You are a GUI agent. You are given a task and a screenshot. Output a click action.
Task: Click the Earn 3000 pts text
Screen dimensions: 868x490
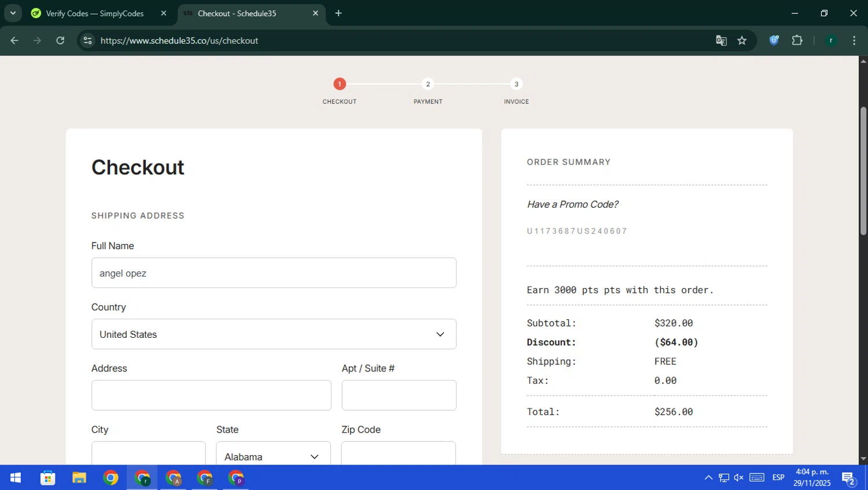point(620,290)
